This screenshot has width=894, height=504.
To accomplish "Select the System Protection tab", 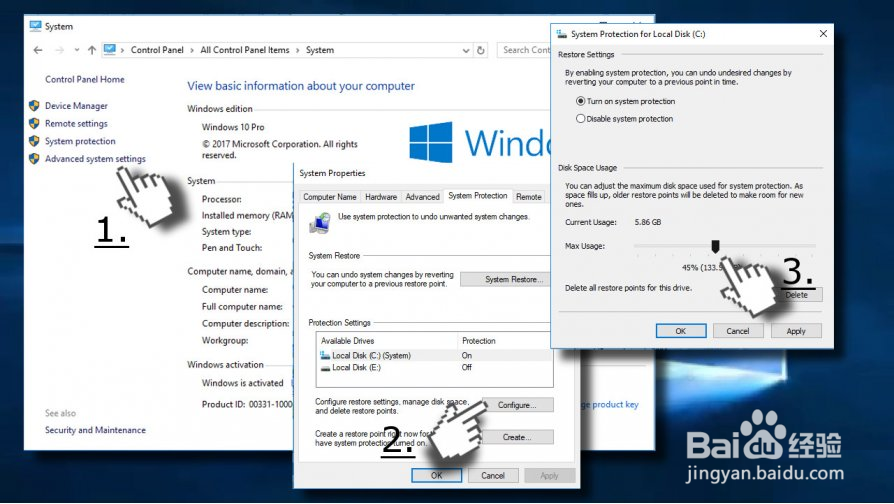I will 478,196.
